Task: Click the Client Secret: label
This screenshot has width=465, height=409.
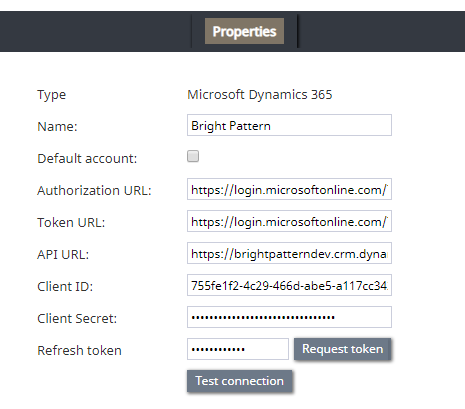Action: 77,319
